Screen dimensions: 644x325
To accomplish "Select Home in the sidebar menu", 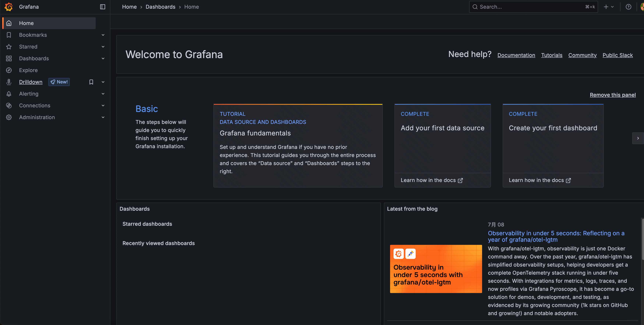I will (26, 23).
